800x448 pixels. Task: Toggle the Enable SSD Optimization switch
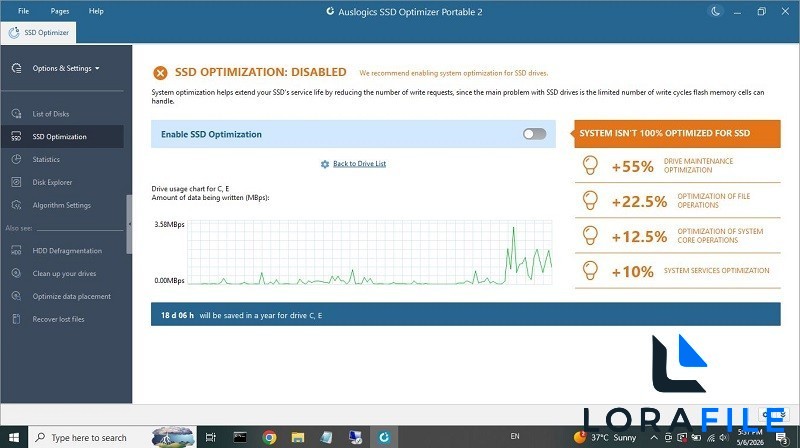pos(534,134)
